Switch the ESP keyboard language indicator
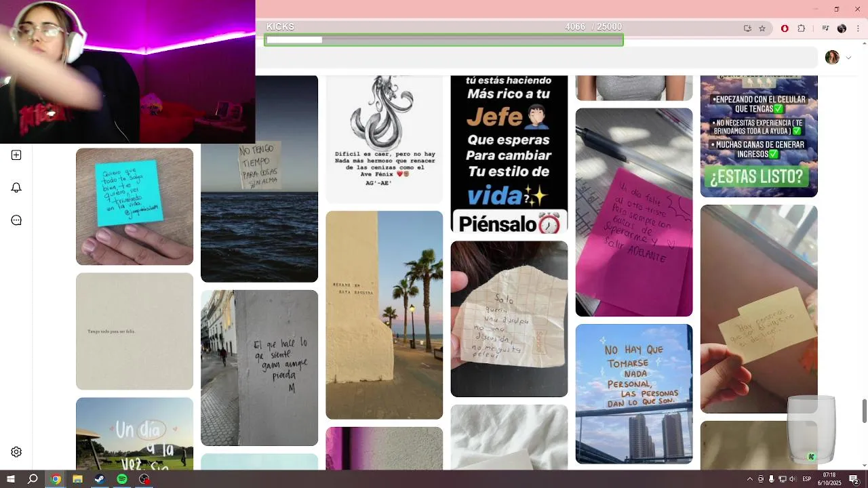 click(807, 479)
